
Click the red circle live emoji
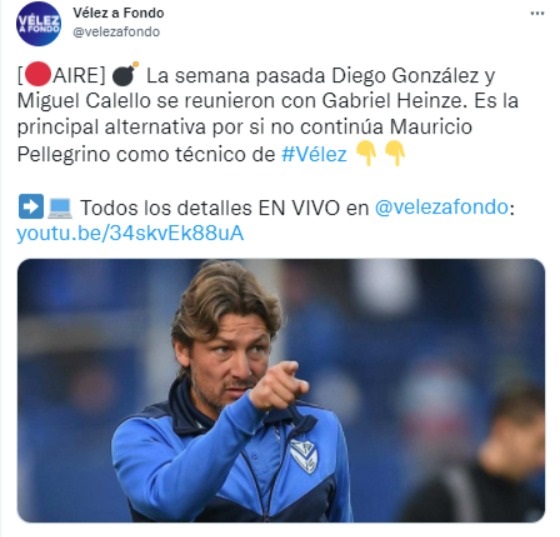(38, 74)
